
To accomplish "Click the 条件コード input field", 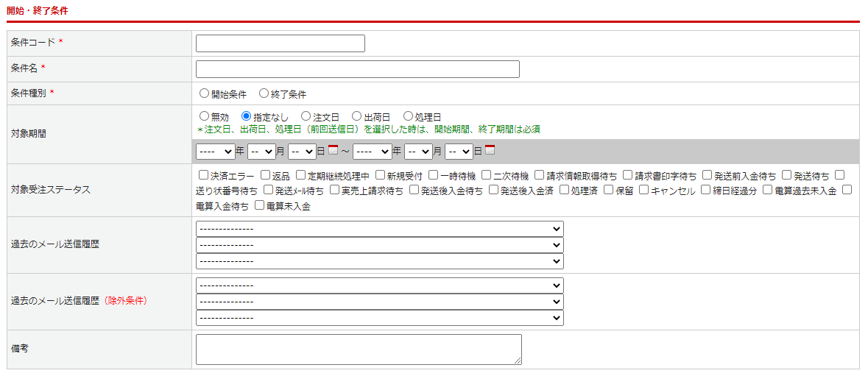I will [x=280, y=43].
